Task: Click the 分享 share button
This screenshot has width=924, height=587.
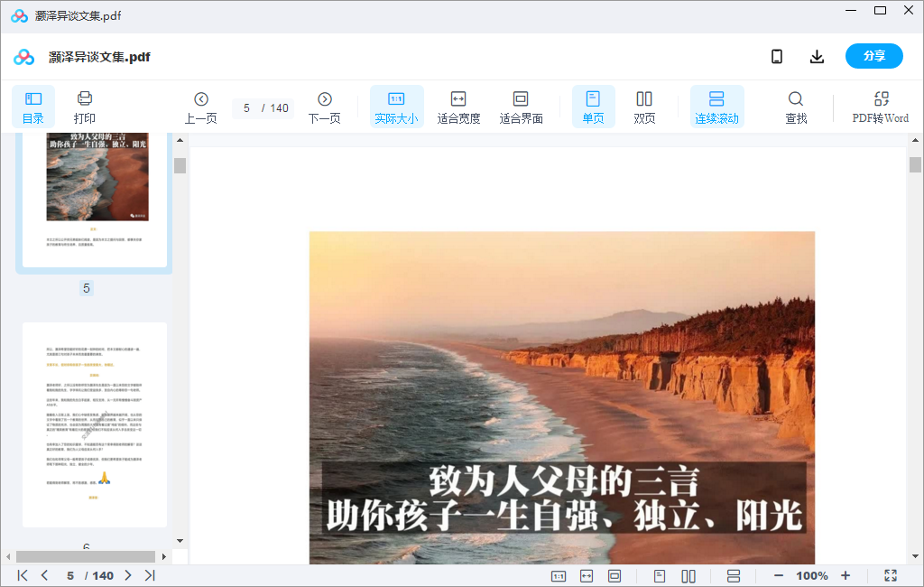Action: pos(873,56)
